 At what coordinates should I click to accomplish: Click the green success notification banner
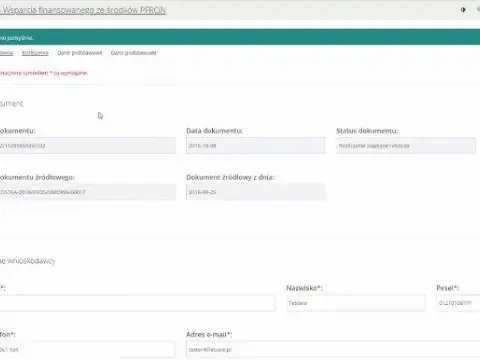point(240,37)
